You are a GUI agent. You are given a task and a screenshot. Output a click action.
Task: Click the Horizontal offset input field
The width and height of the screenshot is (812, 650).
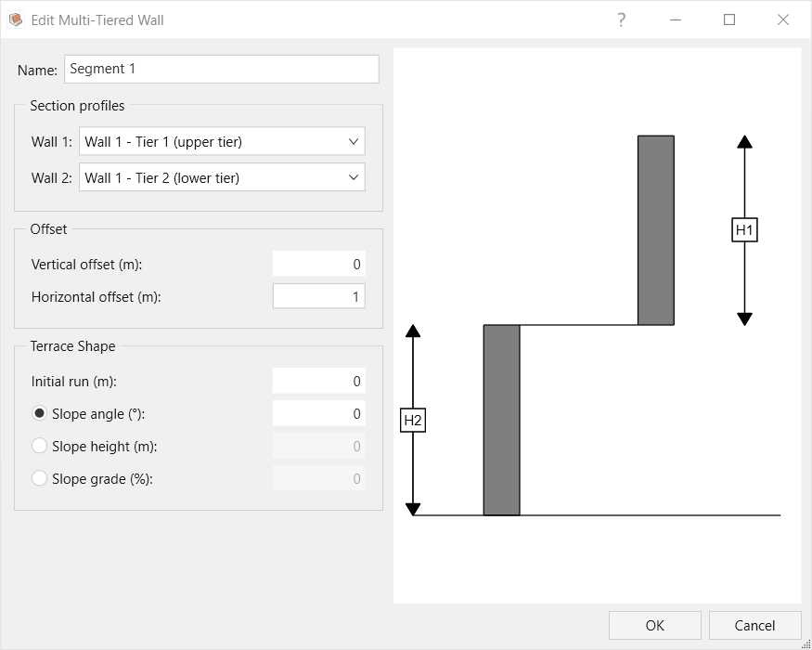click(319, 296)
